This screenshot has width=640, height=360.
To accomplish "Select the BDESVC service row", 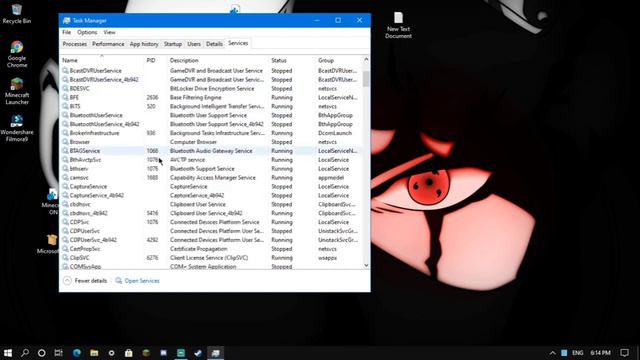I will [x=211, y=89].
